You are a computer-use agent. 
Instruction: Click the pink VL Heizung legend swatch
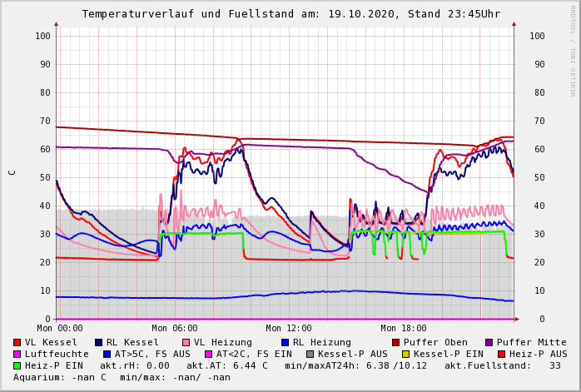[185, 342]
